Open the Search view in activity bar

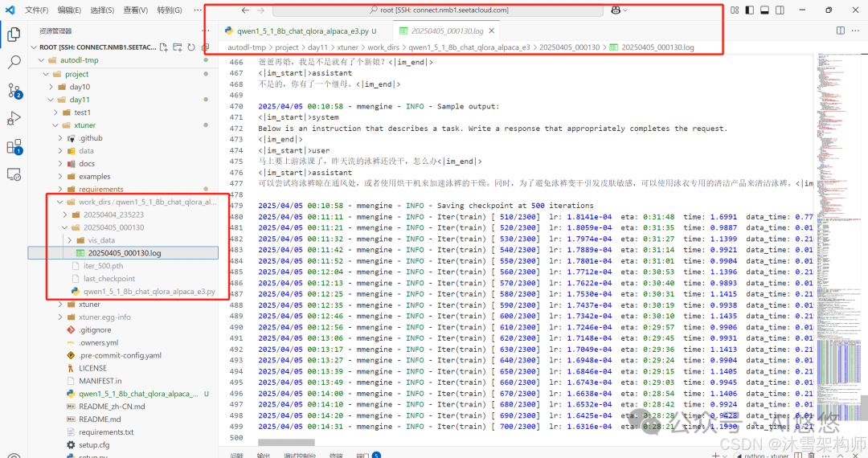coord(14,62)
